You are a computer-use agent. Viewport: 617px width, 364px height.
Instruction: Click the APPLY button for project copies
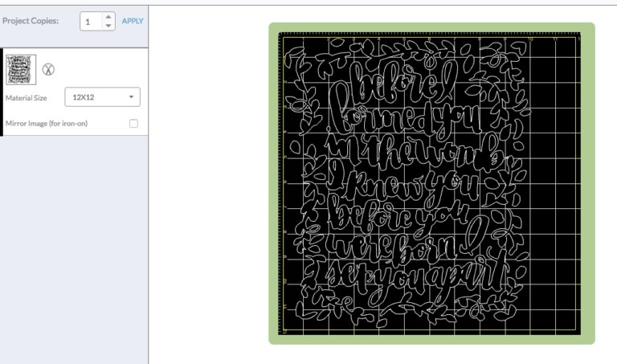pyautogui.click(x=132, y=21)
